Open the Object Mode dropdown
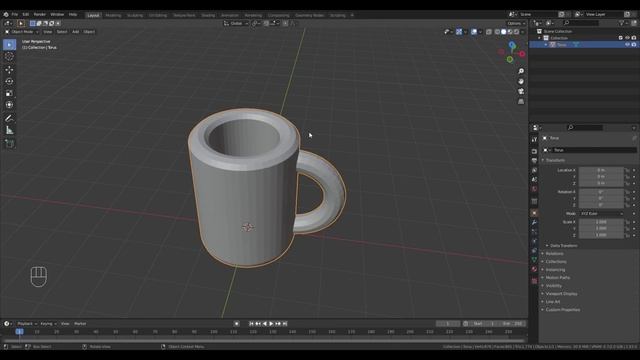Image resolution: width=640 pixels, height=360 pixels. [x=21, y=32]
